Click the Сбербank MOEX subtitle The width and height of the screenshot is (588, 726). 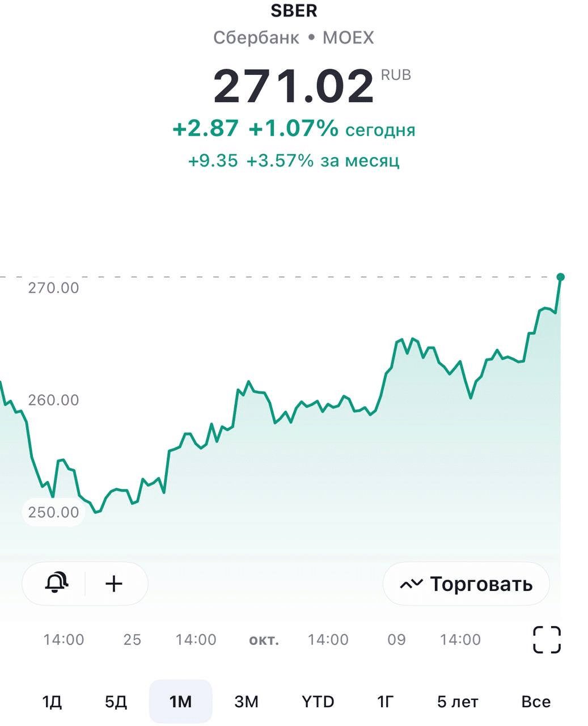tap(294, 38)
